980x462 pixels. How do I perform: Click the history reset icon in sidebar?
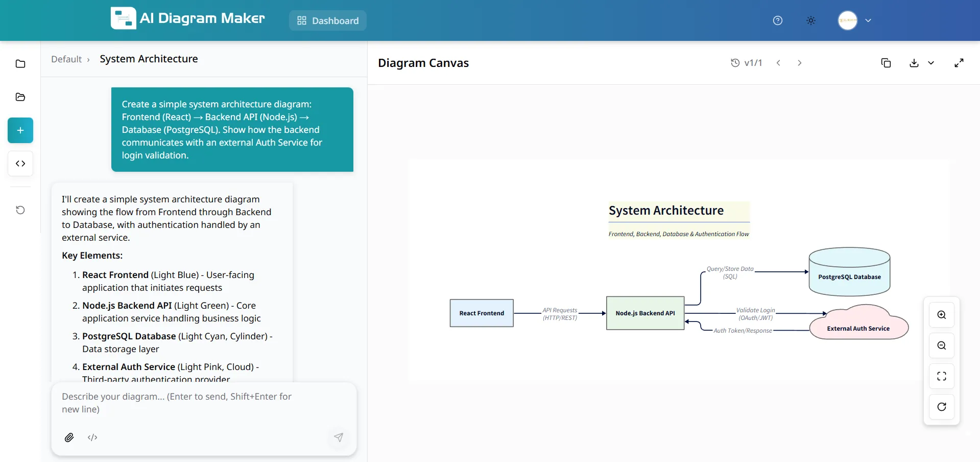[x=20, y=210]
